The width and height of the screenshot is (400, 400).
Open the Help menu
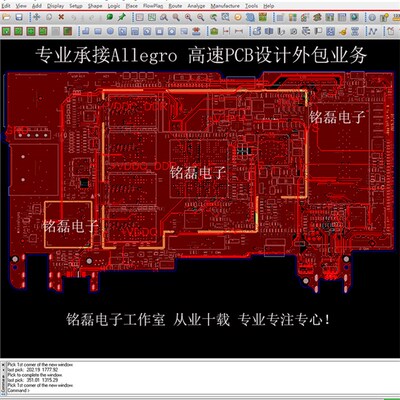point(268,6)
